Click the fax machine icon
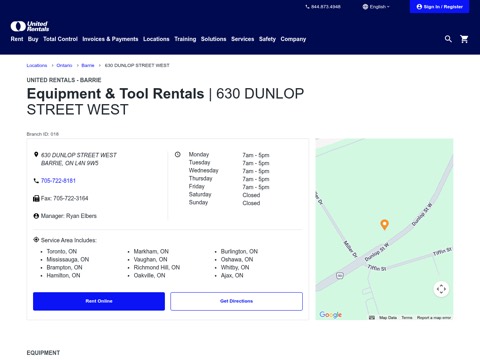 point(36,198)
